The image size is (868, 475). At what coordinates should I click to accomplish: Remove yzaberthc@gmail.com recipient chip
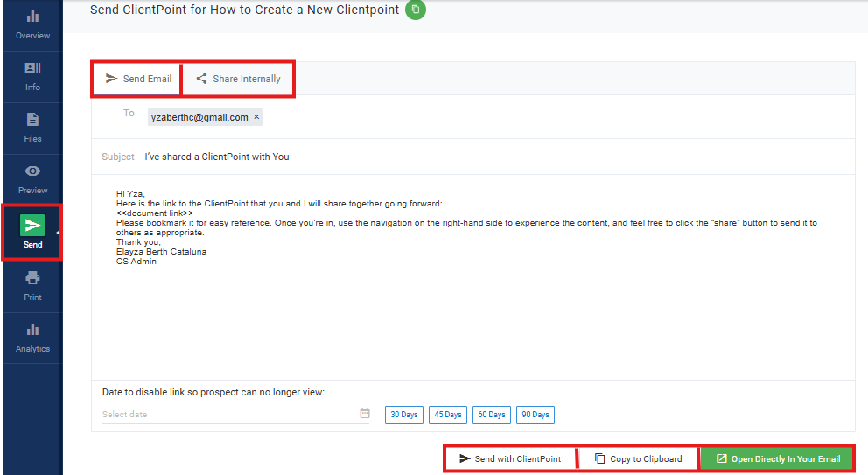256,117
